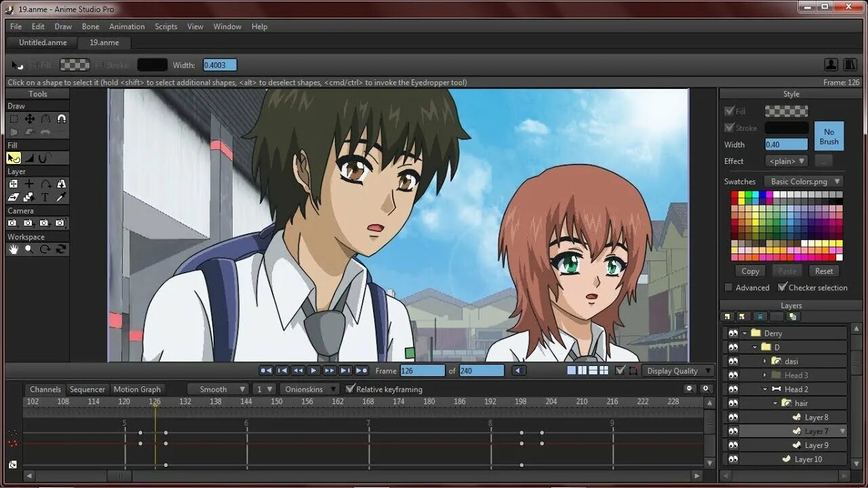868x488 pixels.
Task: Expand the dasi layer group
Action: point(764,361)
